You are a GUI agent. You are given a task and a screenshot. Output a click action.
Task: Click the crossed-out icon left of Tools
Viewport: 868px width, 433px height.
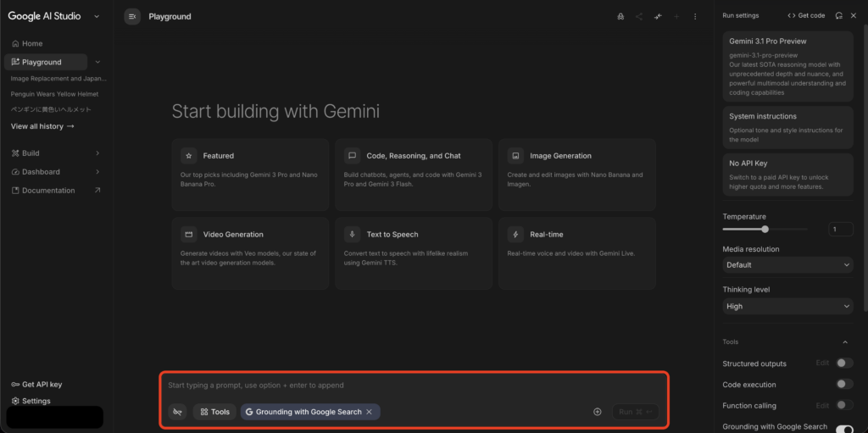pos(177,412)
